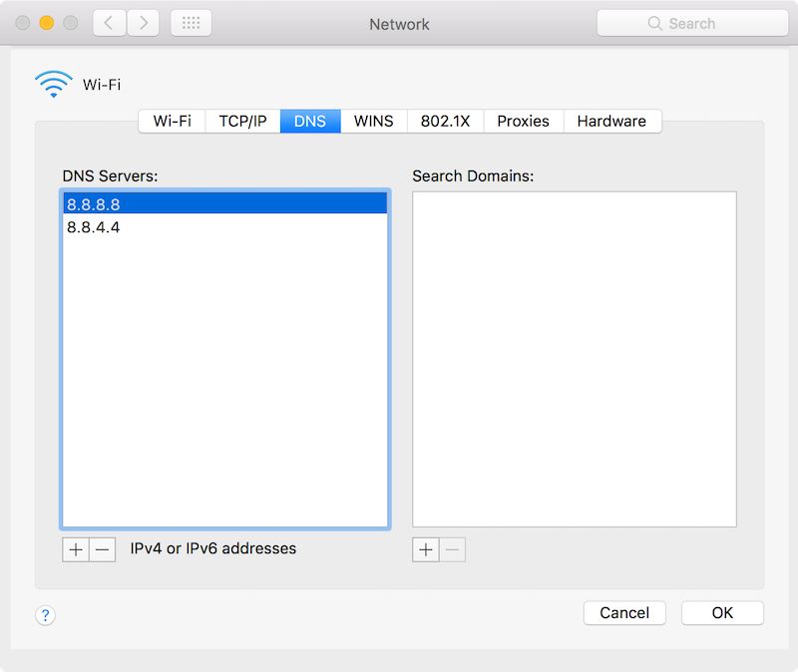This screenshot has height=672, width=798.
Task: Open the Show All preferences grid
Action: 191,23
